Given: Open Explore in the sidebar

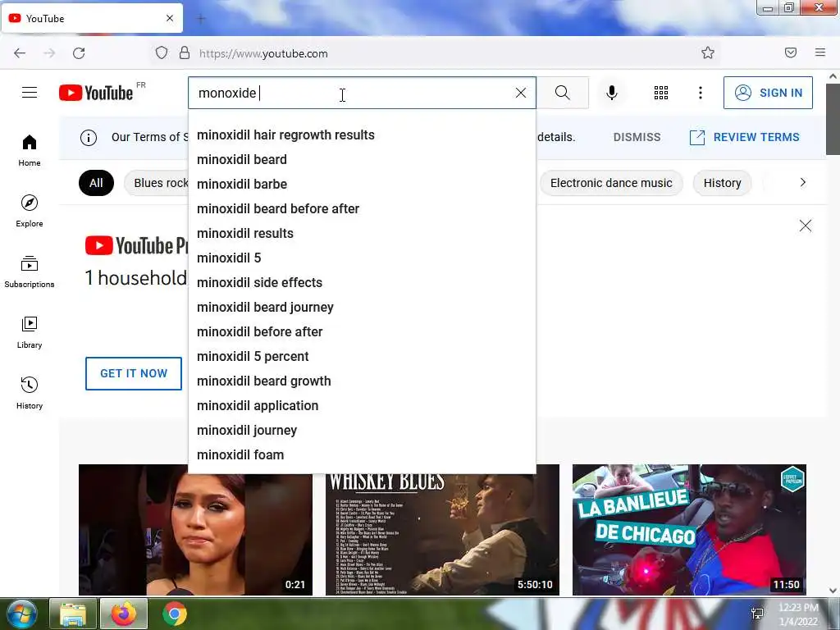Looking at the screenshot, I should pos(30,211).
